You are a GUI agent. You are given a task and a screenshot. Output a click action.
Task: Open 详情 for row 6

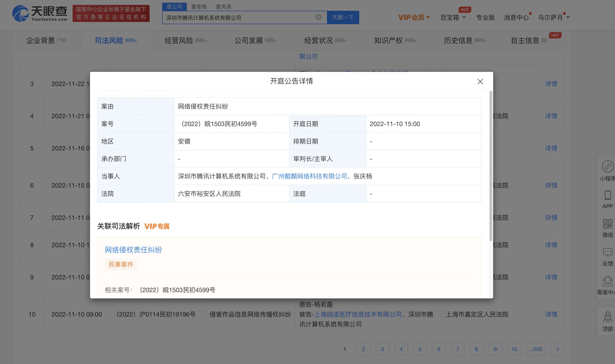551,185
